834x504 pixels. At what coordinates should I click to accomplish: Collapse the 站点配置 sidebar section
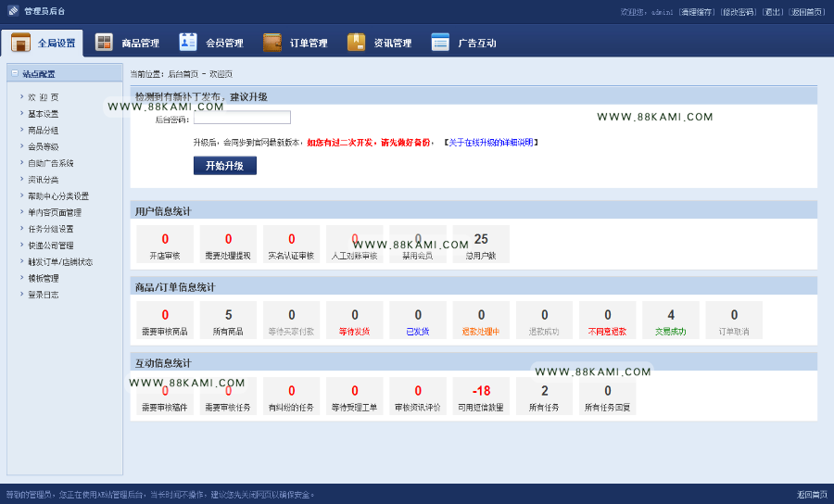[15, 73]
